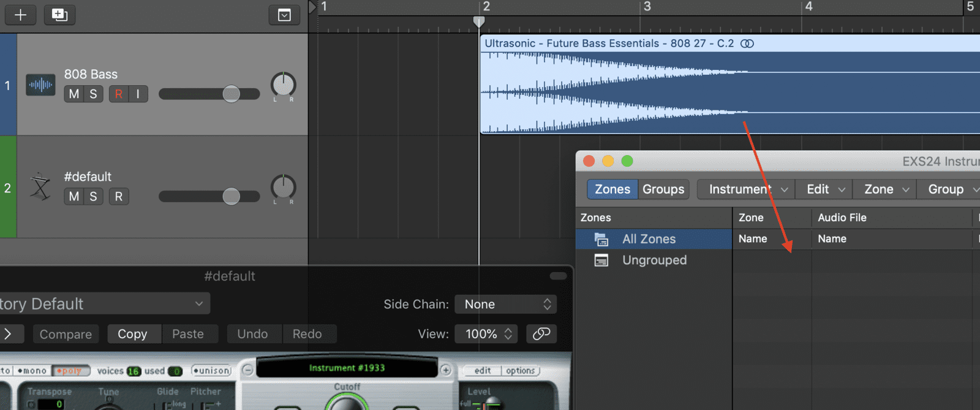Click the #default keyboard instrument icon
The width and height of the screenshot is (980, 410).
(x=40, y=187)
